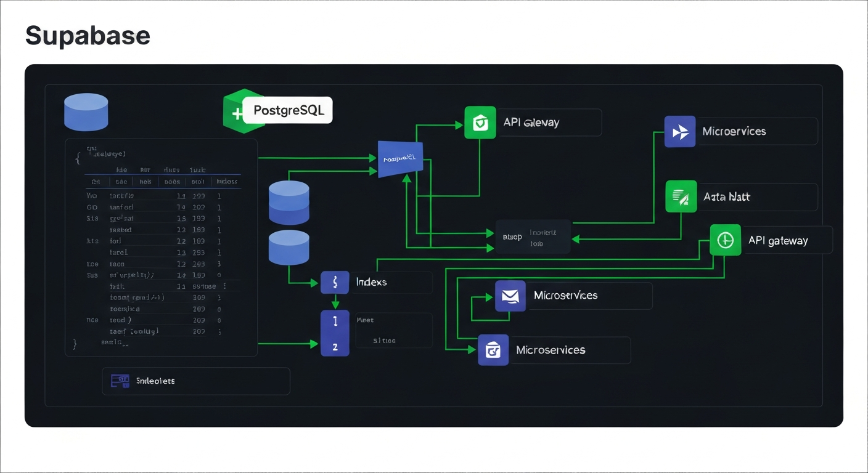This screenshot has height=473, width=868.
Task: Click the blue arrow Microservices icon
Action: click(680, 131)
